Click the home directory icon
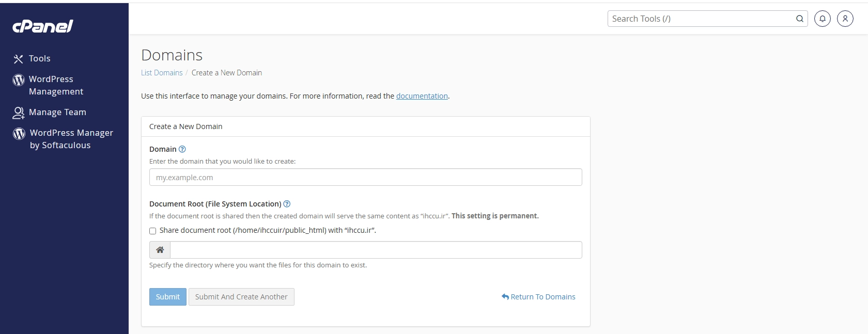This screenshot has width=868, height=334. point(160,250)
